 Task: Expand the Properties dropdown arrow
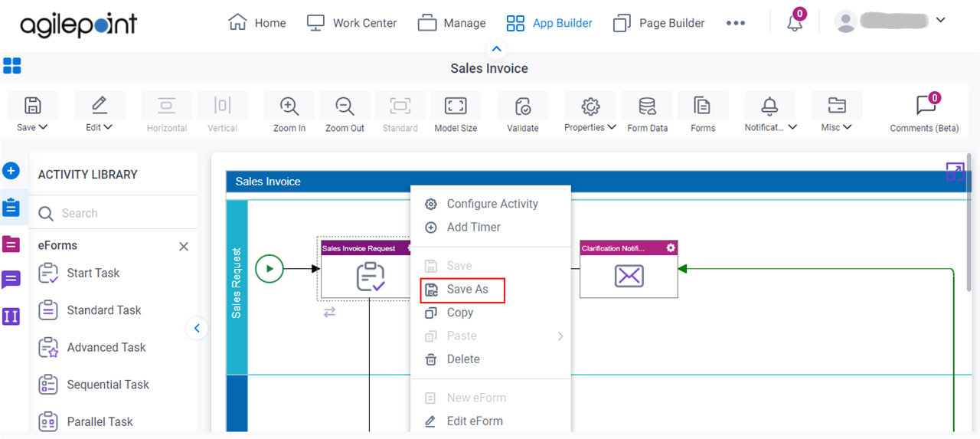pyautogui.click(x=612, y=127)
